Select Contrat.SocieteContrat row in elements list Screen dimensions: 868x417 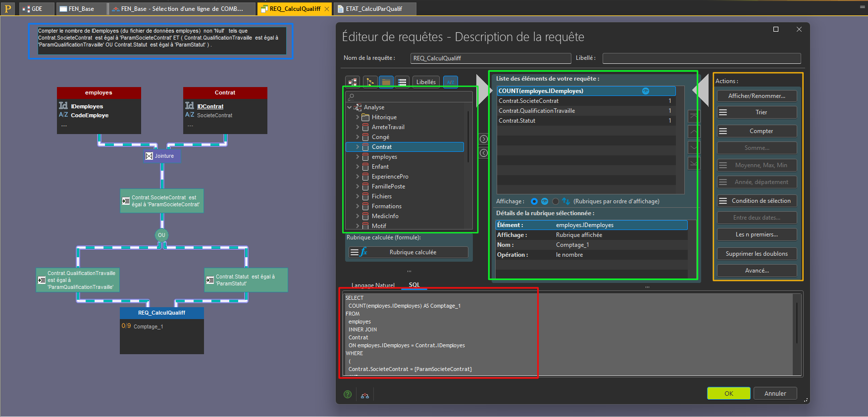tap(586, 101)
